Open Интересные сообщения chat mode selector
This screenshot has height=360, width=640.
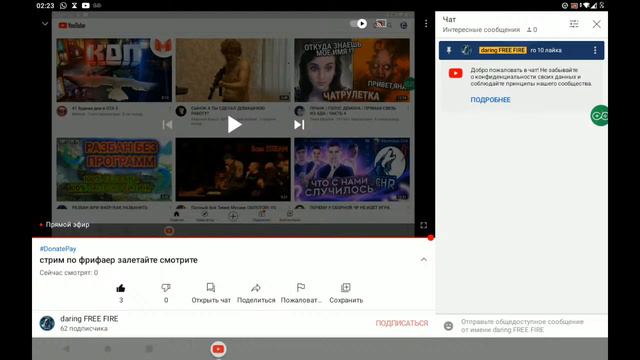tap(481, 30)
